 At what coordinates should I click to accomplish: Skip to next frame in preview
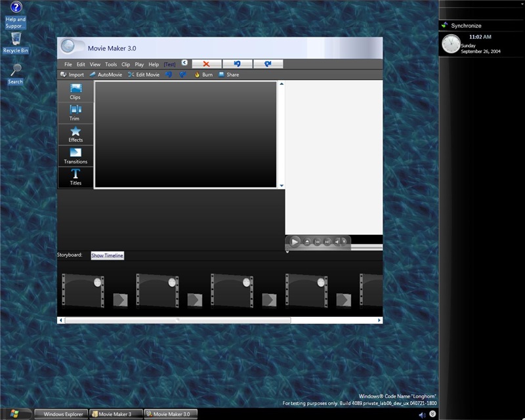(327, 242)
